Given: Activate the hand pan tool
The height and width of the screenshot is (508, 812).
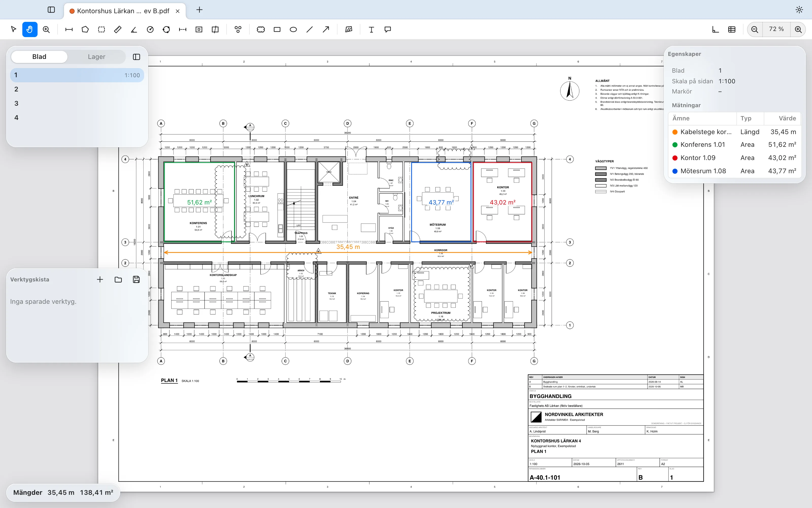Looking at the screenshot, I should click(29, 29).
